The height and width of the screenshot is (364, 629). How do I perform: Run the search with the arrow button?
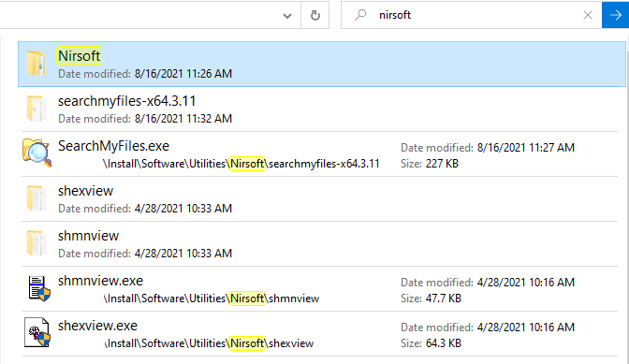tap(615, 15)
